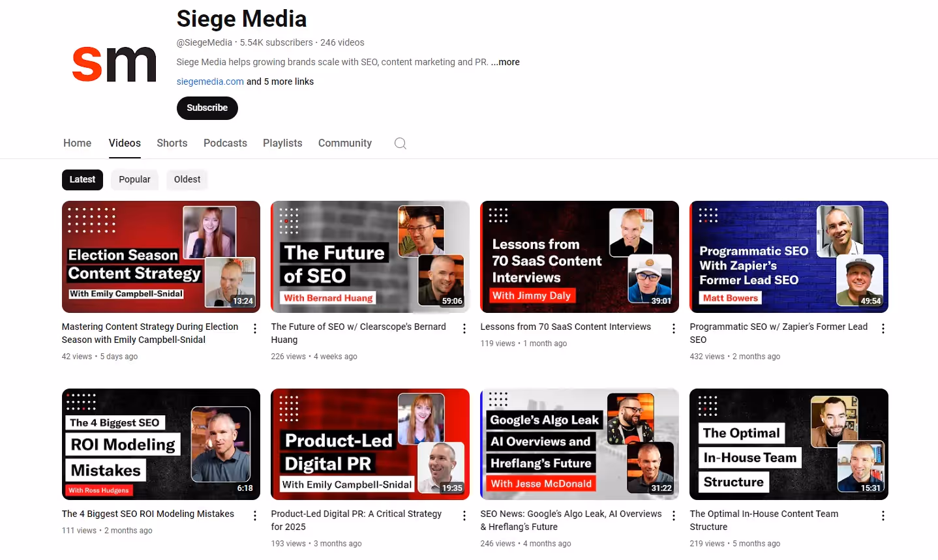The height and width of the screenshot is (560, 938).
Task: Show the 5 more links
Action: pyautogui.click(x=280, y=82)
